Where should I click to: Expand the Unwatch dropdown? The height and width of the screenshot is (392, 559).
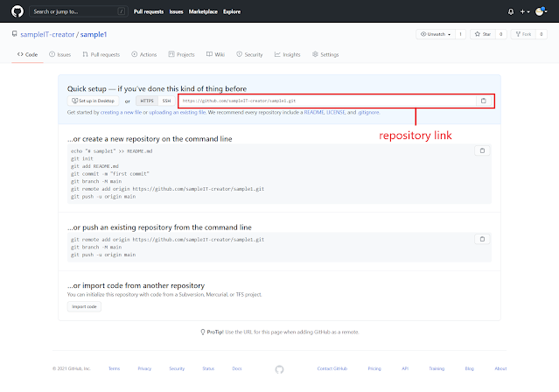(x=436, y=34)
